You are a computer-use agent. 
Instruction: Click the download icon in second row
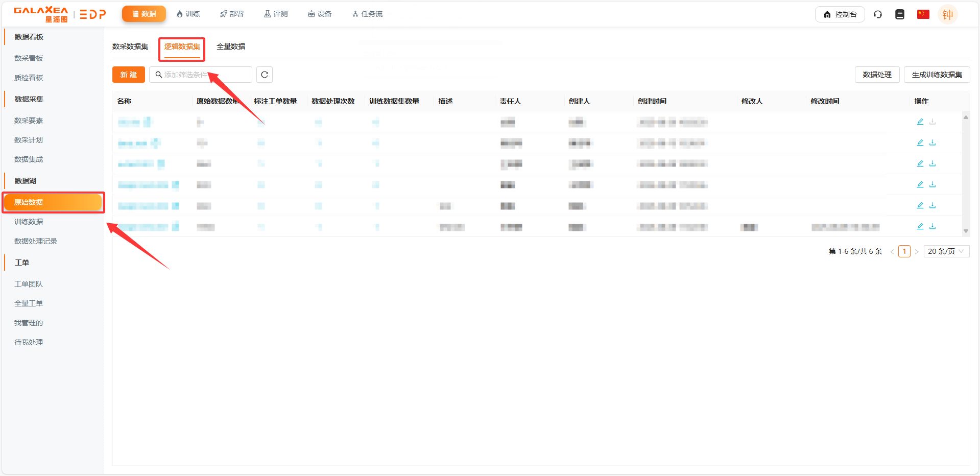[x=933, y=142]
